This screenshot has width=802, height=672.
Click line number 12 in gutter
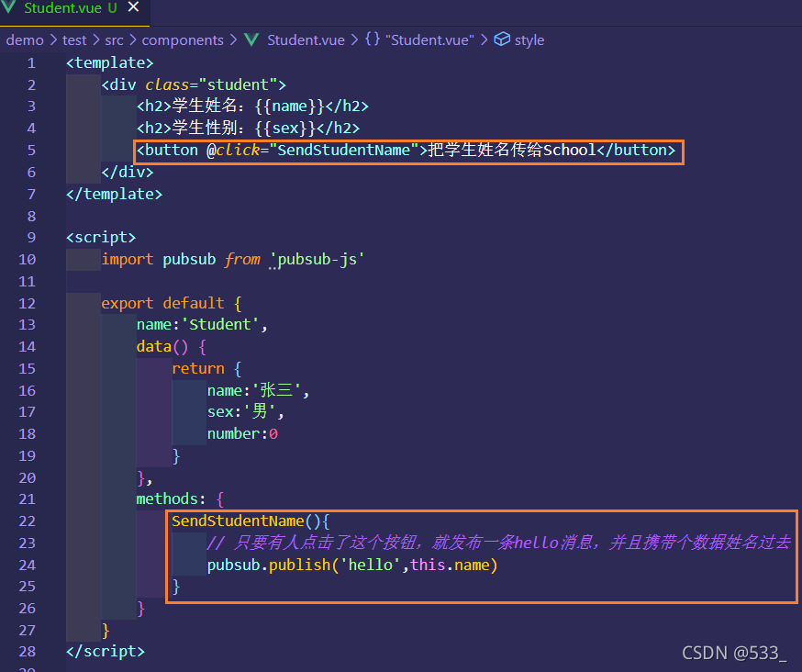[28, 304]
